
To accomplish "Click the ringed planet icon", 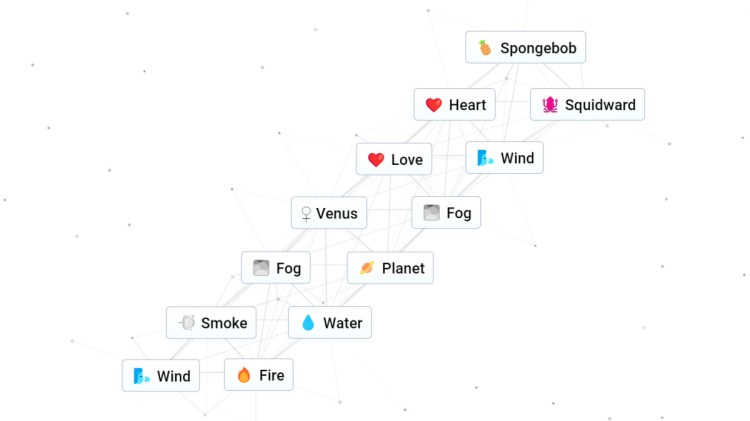I will [x=366, y=268].
